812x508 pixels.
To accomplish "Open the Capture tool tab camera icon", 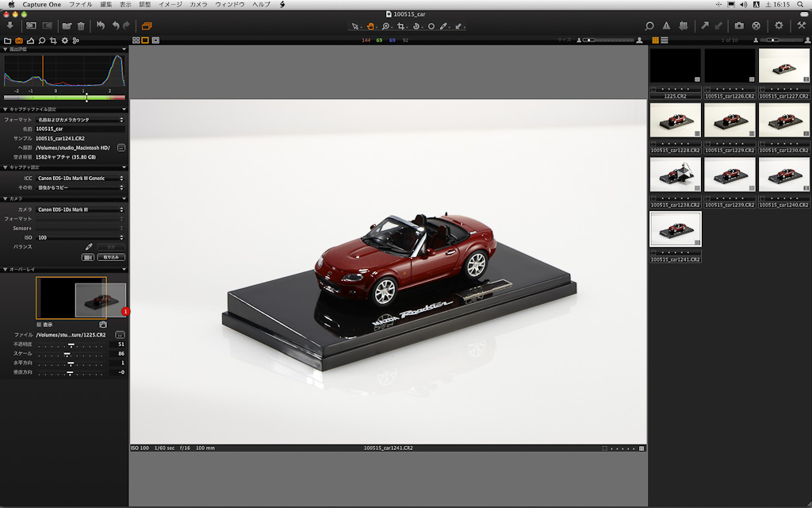I will click(19, 40).
